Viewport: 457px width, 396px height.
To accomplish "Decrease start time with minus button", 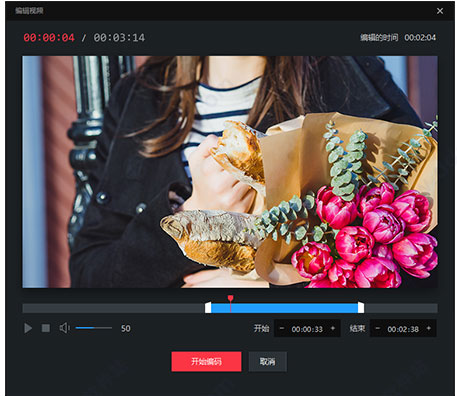I will [x=282, y=329].
